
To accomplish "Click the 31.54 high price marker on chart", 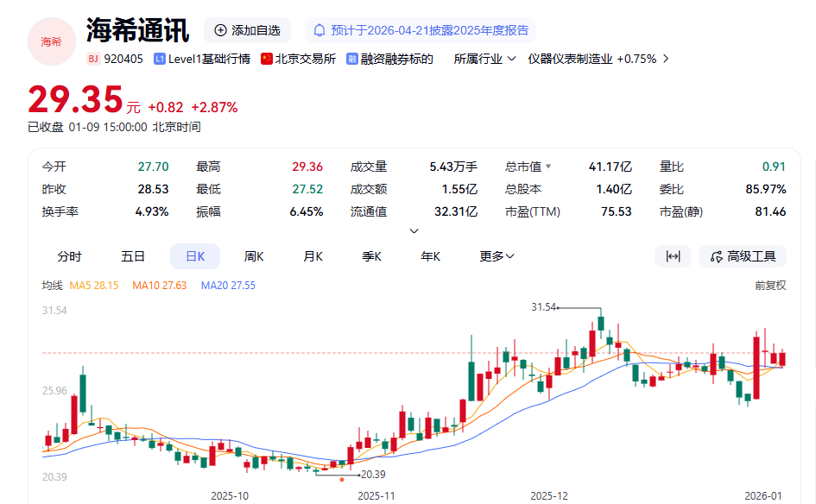I will [x=545, y=307].
